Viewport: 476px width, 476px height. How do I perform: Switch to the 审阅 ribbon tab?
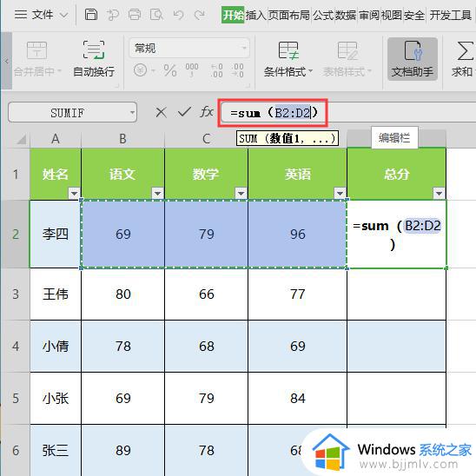pyautogui.click(x=369, y=15)
